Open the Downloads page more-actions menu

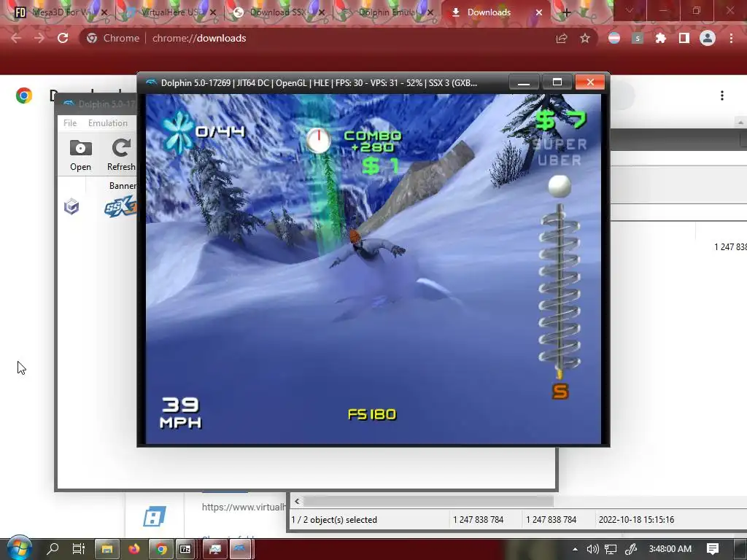(722, 96)
